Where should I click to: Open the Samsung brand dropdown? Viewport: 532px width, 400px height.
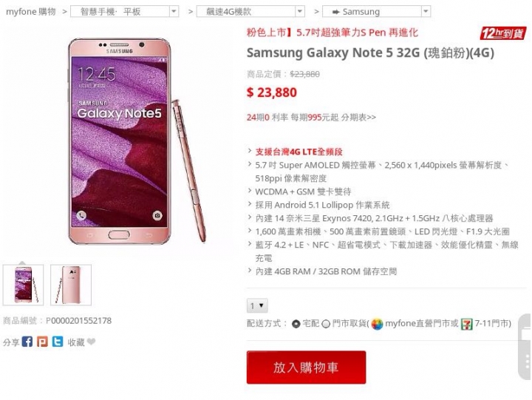click(x=377, y=12)
